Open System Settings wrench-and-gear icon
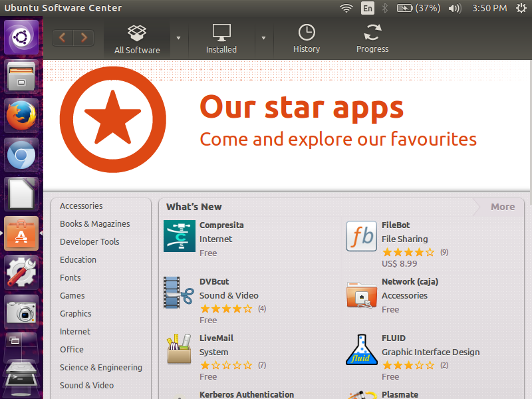 pyautogui.click(x=21, y=273)
